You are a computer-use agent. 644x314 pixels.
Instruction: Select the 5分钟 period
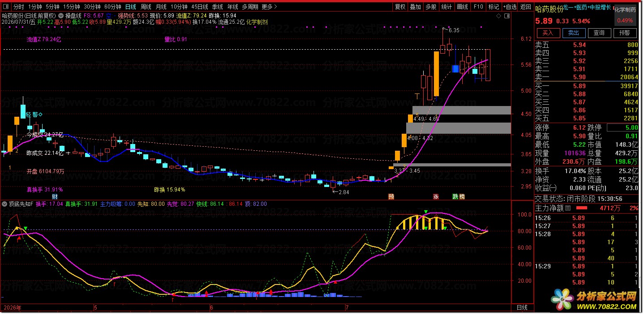(x=52, y=7)
